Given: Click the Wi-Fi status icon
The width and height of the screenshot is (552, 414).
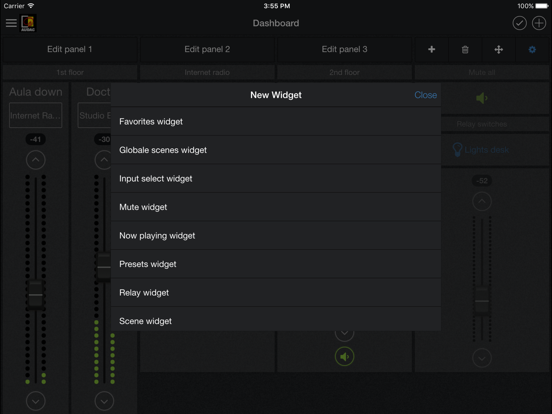Looking at the screenshot, I should pos(31,6).
